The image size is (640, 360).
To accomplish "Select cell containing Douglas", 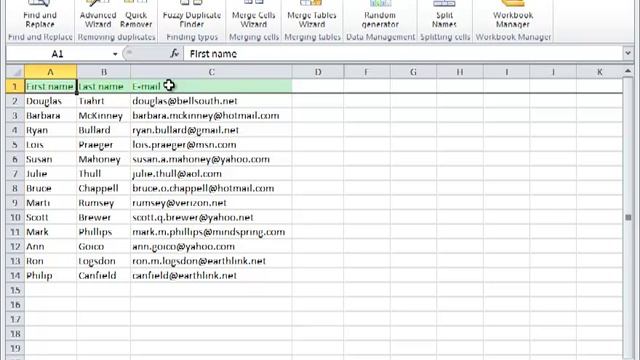I will coord(51,101).
